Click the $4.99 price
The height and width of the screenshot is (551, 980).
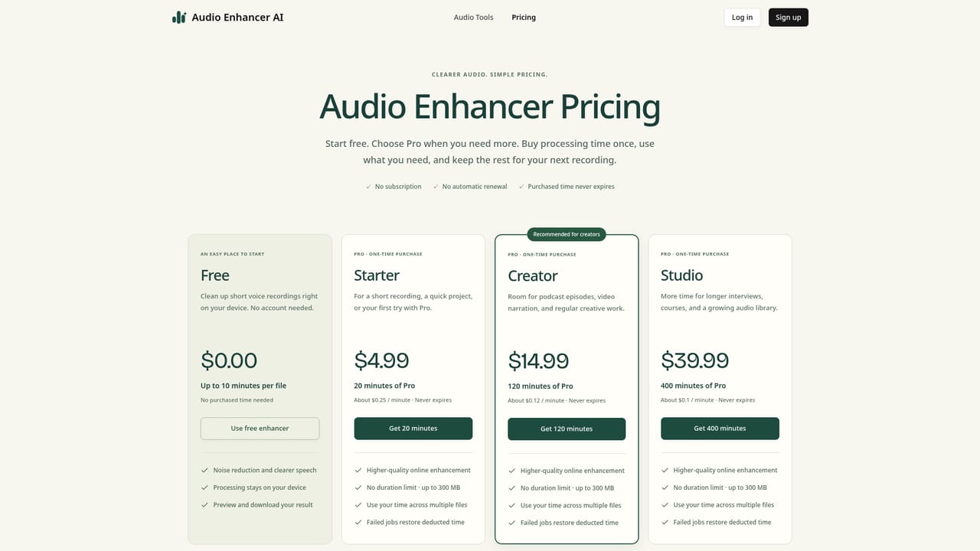381,360
